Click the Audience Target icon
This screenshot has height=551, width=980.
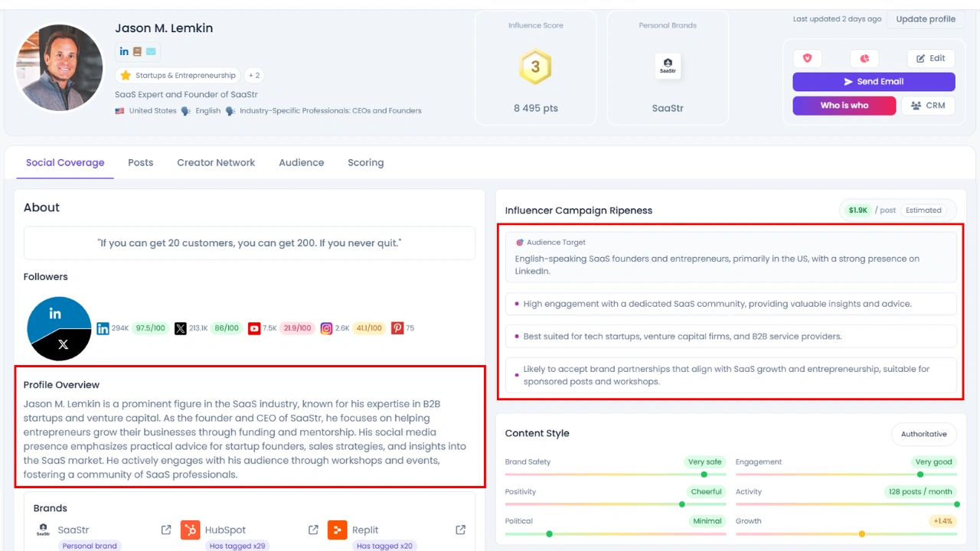coord(520,243)
